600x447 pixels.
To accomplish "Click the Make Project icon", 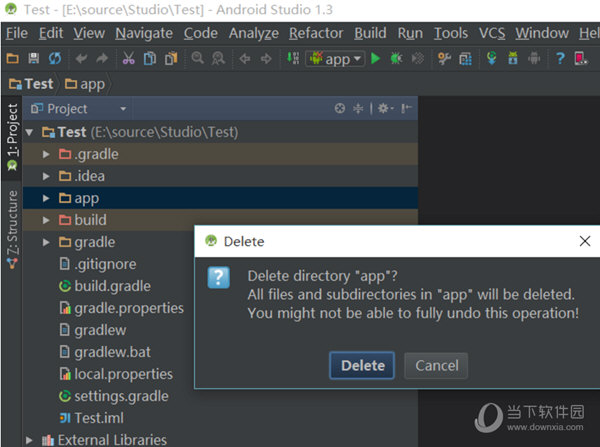I will click(293, 58).
